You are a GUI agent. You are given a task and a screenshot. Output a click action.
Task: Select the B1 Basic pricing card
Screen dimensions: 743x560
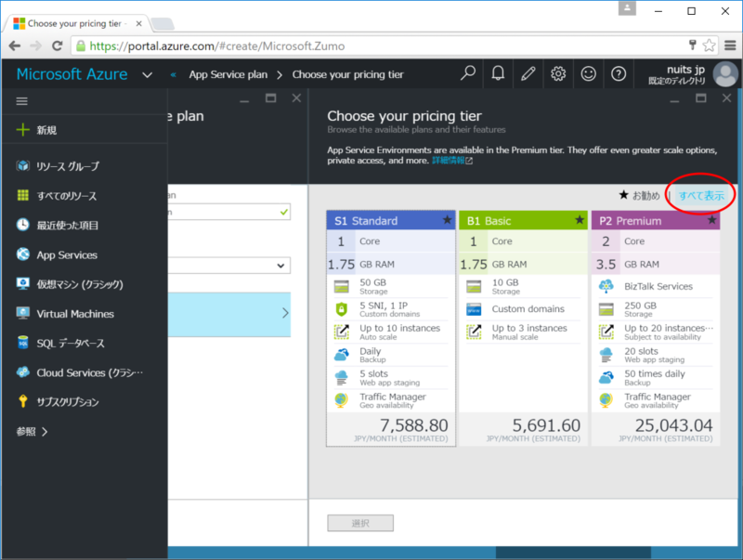tap(523, 329)
